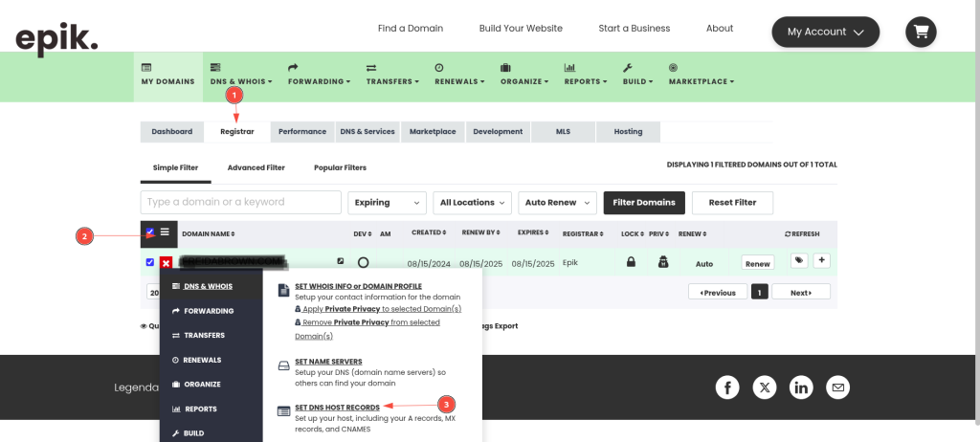Open the Facebook social icon in footer
This screenshot has height=442, width=980.
727,387
